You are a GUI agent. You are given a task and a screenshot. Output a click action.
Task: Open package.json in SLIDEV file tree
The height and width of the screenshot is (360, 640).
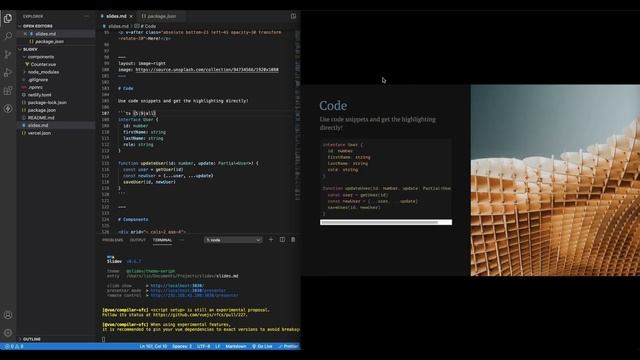(x=42, y=110)
